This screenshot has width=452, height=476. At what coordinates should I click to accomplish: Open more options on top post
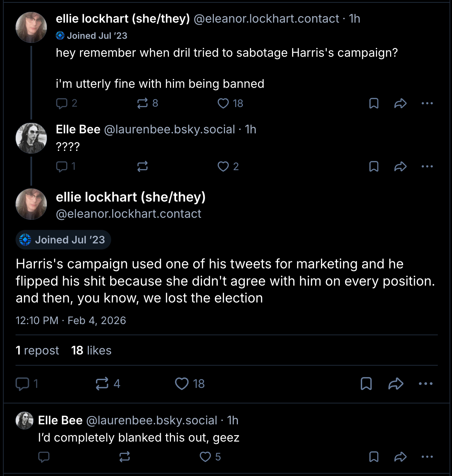pos(427,103)
